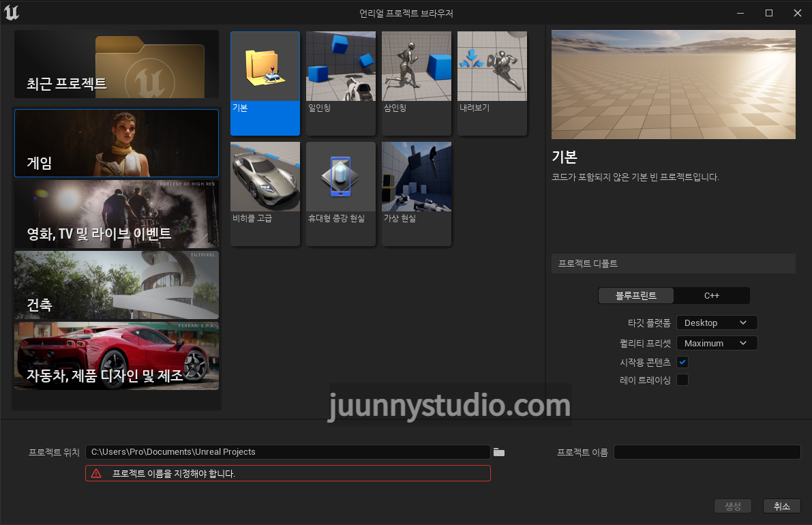Screen dimensions: 812x525
Task: Click the 프로젝트 이름을 지정해야 합니다 error text
Action: point(174,474)
